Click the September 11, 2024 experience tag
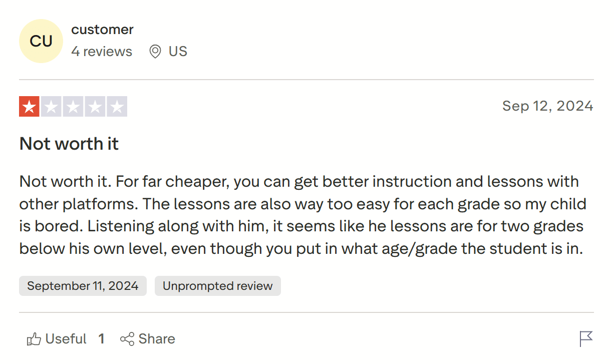The height and width of the screenshot is (364, 614). (83, 285)
